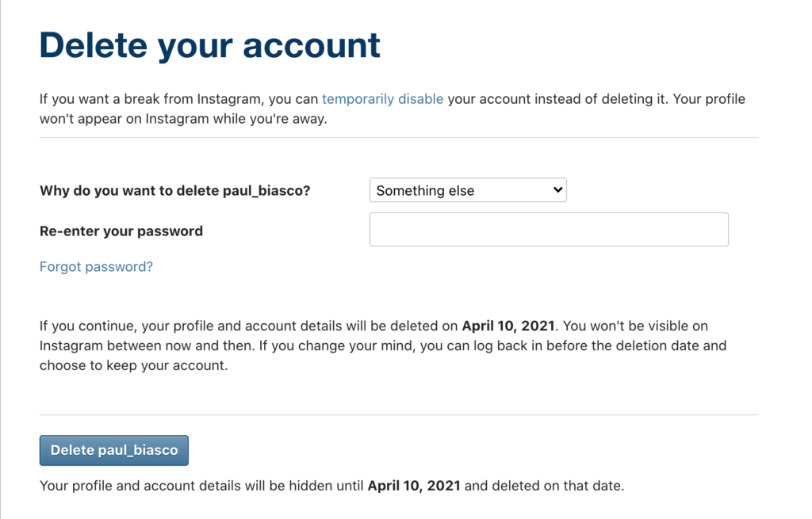Click the 'If you want a break from Instagram' text
The image size is (812, 519).
[153, 99]
